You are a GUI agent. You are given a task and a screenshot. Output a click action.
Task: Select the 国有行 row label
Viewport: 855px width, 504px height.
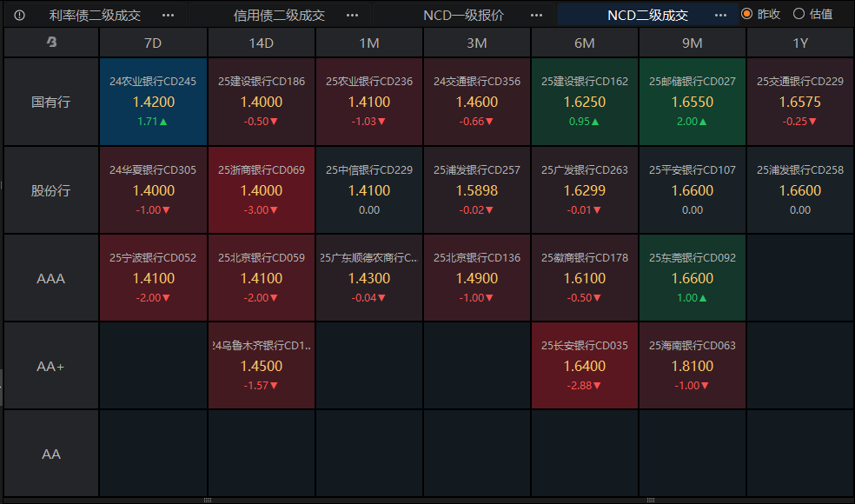pyautogui.click(x=51, y=102)
